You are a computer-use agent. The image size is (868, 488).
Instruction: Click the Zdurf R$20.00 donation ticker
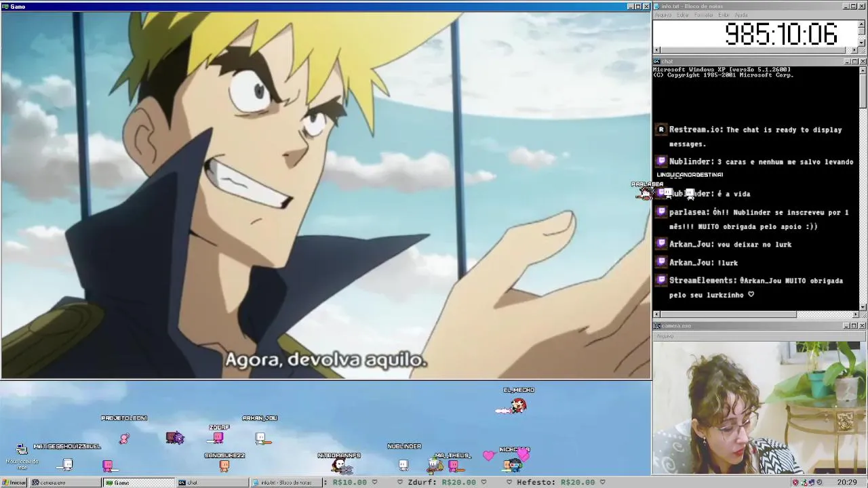pyautogui.click(x=441, y=482)
